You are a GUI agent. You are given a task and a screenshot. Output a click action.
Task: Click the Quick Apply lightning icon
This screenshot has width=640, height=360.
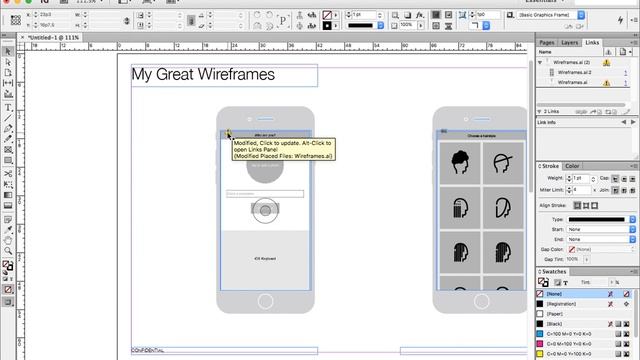(620, 20)
